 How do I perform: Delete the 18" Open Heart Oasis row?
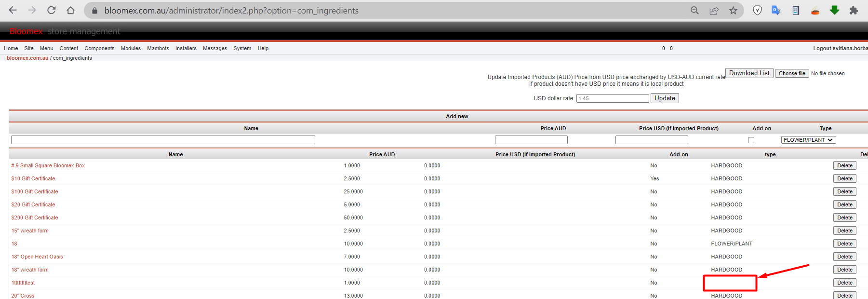pyautogui.click(x=845, y=257)
